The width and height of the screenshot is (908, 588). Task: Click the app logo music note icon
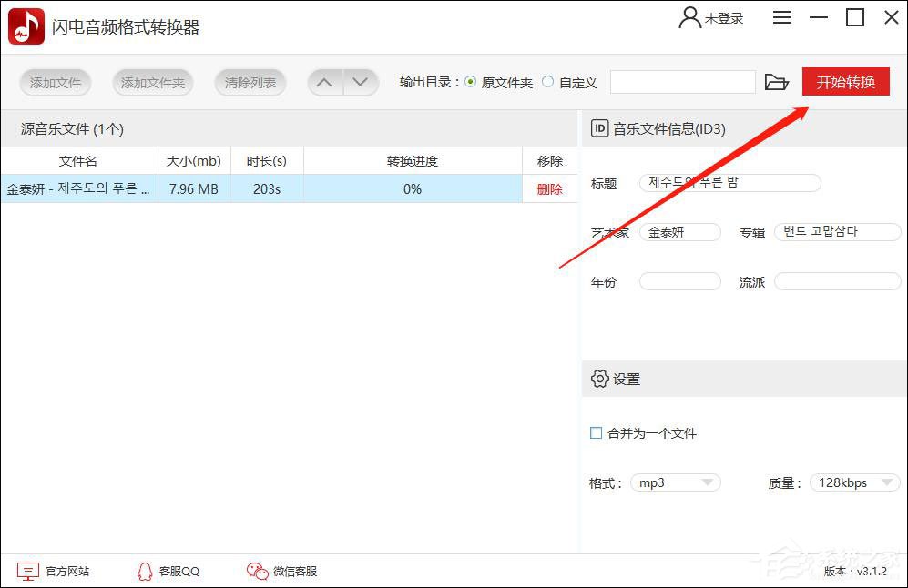click(x=26, y=25)
